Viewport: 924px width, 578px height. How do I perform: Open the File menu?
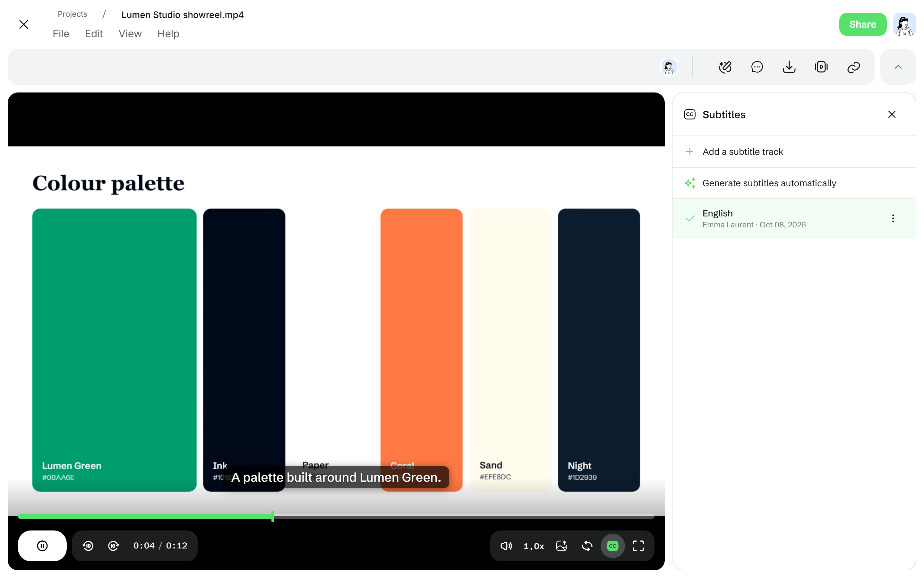pyautogui.click(x=61, y=34)
